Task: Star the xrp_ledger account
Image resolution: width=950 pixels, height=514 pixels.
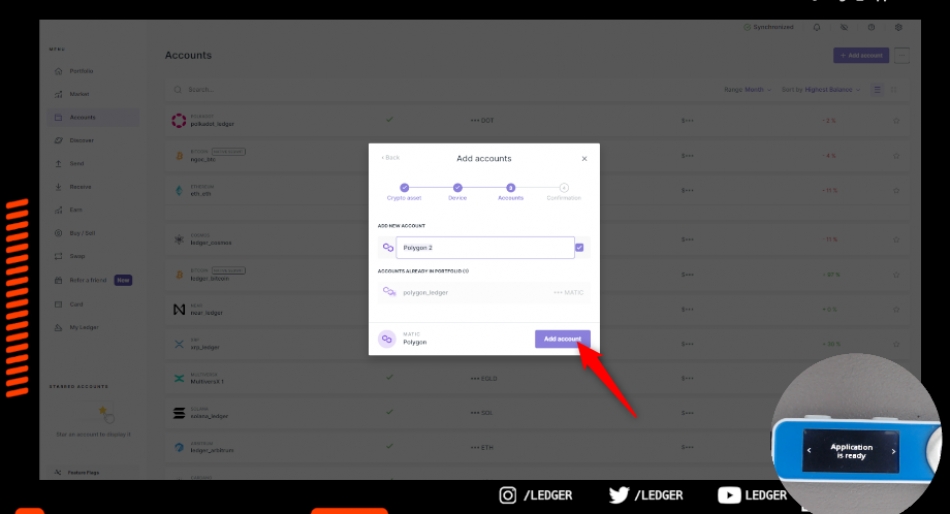Action: point(896,344)
